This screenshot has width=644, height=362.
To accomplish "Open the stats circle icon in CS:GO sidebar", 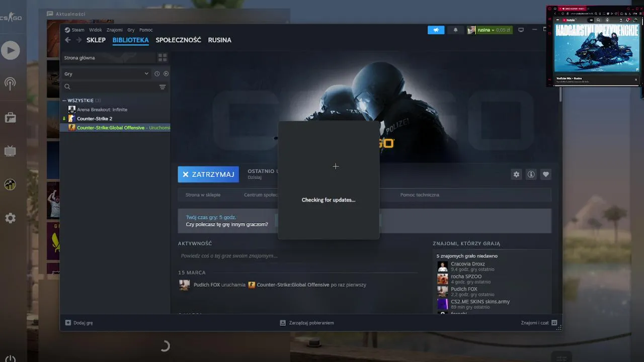I will 10,185.
